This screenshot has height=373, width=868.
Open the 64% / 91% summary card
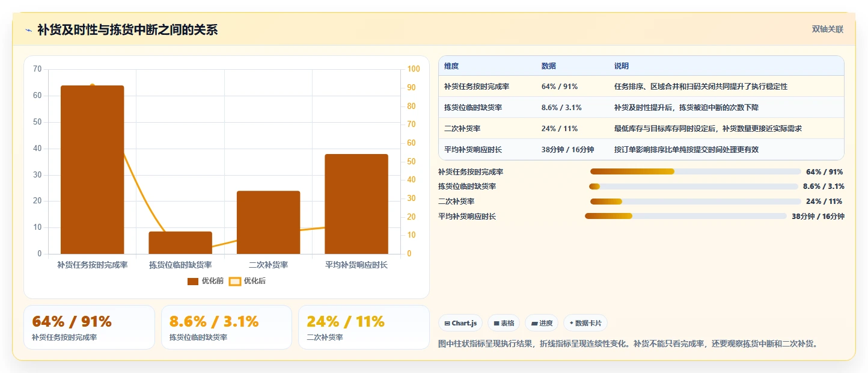(x=89, y=327)
